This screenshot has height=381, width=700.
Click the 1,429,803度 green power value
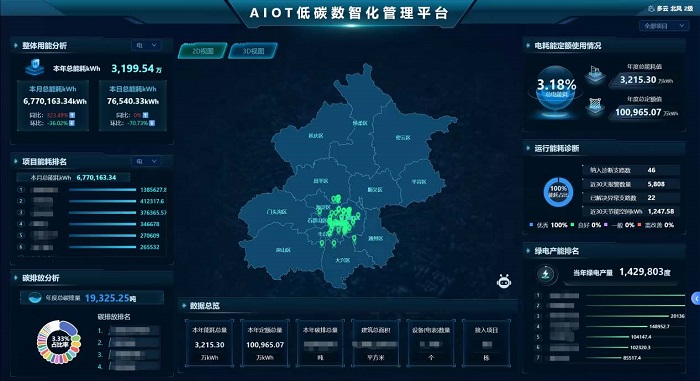(645, 272)
